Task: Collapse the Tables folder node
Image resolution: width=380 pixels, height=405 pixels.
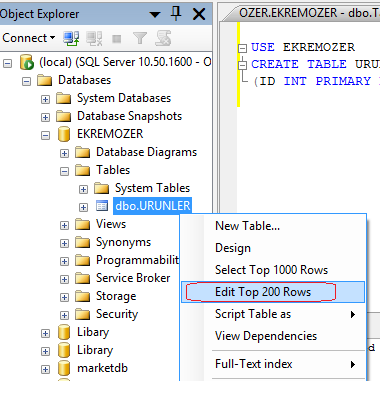Action: point(64,171)
